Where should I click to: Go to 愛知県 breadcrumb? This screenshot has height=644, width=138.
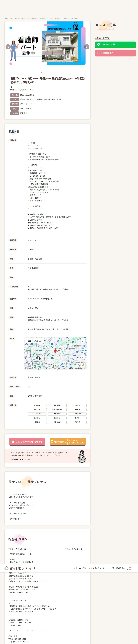17,19
